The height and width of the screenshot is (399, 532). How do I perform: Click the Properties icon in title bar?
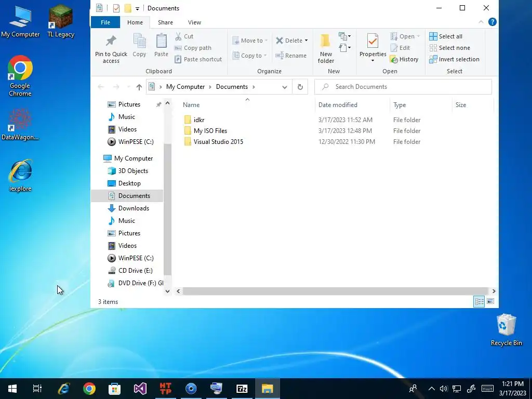tap(116, 8)
